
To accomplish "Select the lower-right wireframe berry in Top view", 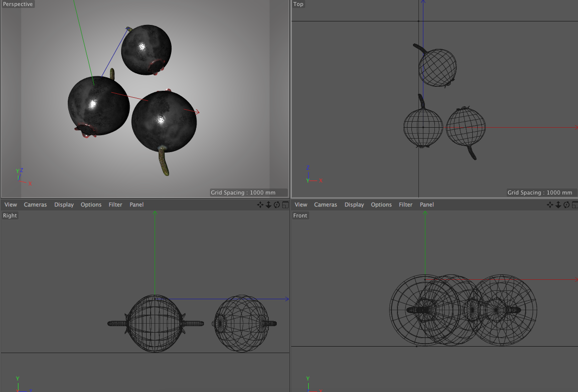I will [x=466, y=127].
